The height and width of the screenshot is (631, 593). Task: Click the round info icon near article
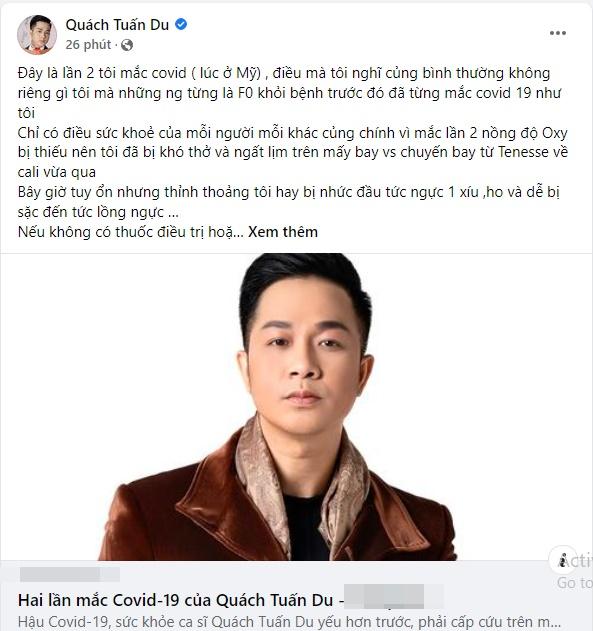pyautogui.click(x=563, y=560)
